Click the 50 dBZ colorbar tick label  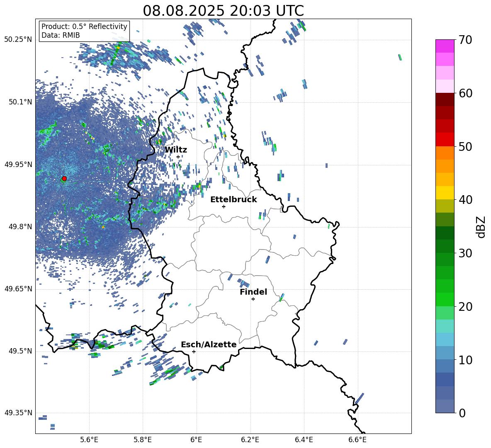pos(465,147)
